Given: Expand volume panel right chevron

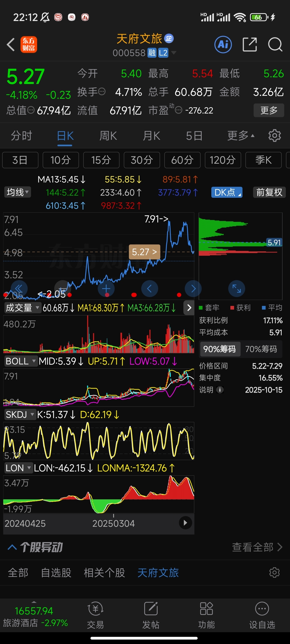Looking at the screenshot, I should click(x=189, y=308).
